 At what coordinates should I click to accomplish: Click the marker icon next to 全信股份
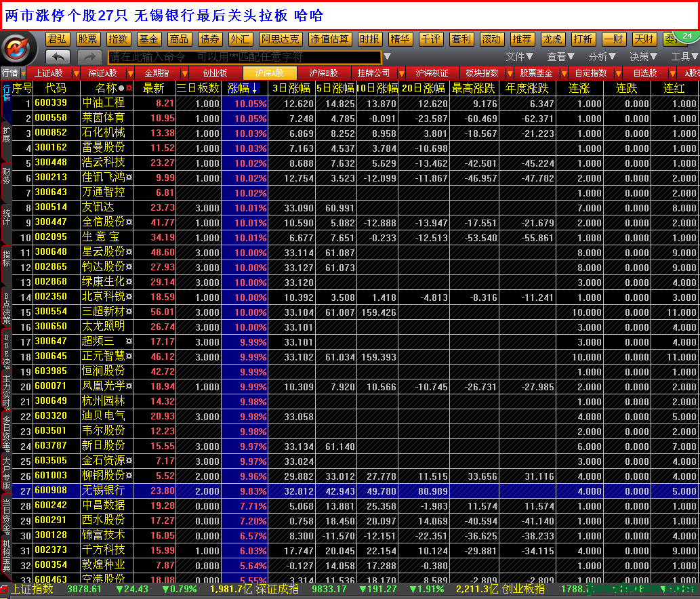click(x=129, y=222)
